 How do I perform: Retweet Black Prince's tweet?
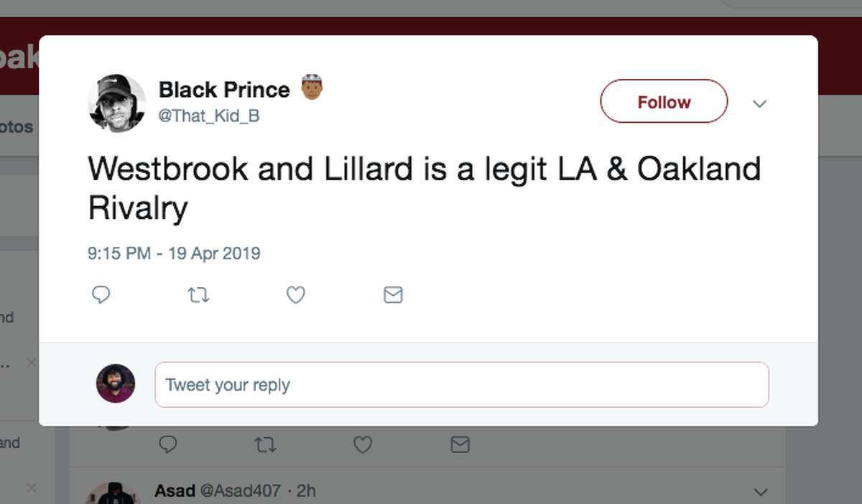coord(198,294)
